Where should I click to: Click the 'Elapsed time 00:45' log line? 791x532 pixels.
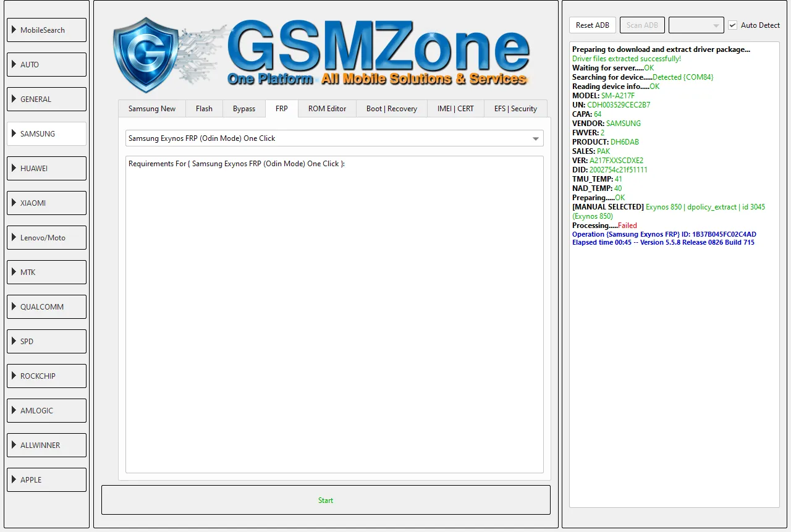coord(663,243)
